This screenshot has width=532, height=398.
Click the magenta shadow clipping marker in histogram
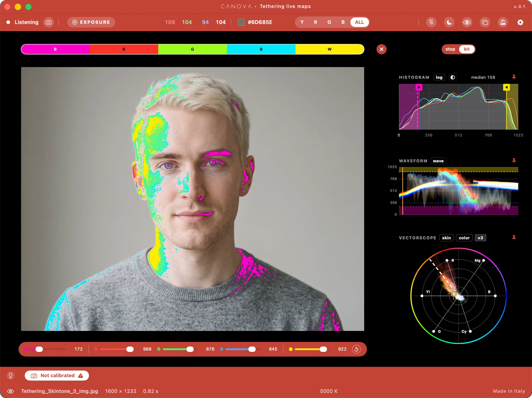pyautogui.click(x=419, y=87)
